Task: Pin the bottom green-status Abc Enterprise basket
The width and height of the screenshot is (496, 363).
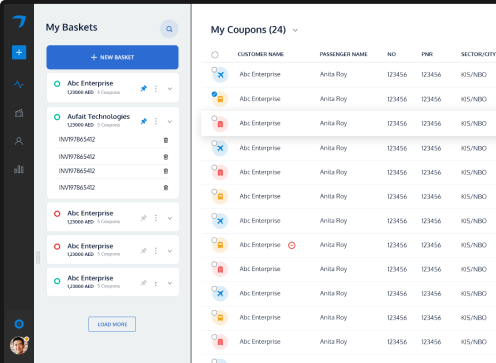Action: coord(144,283)
